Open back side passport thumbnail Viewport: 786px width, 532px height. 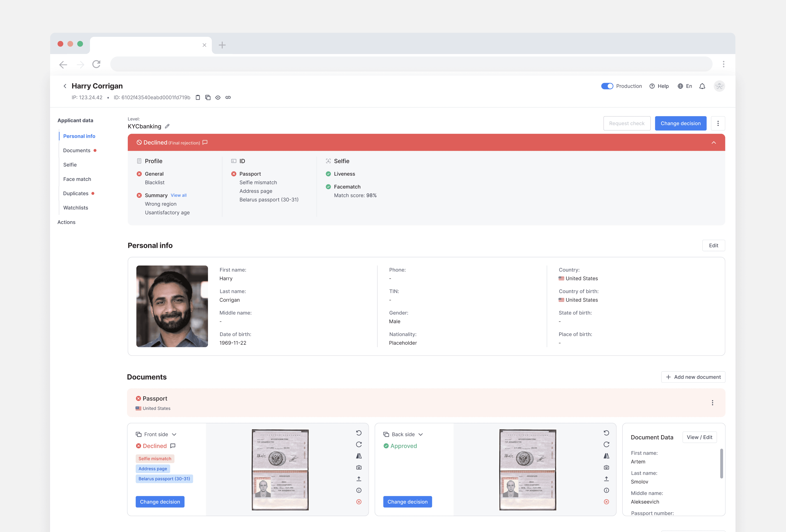tap(528, 470)
